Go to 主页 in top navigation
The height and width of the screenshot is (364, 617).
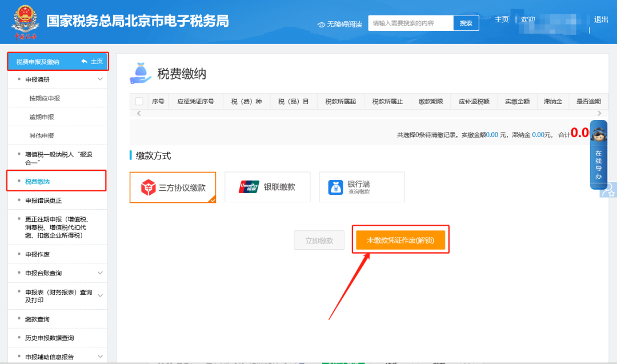click(502, 19)
